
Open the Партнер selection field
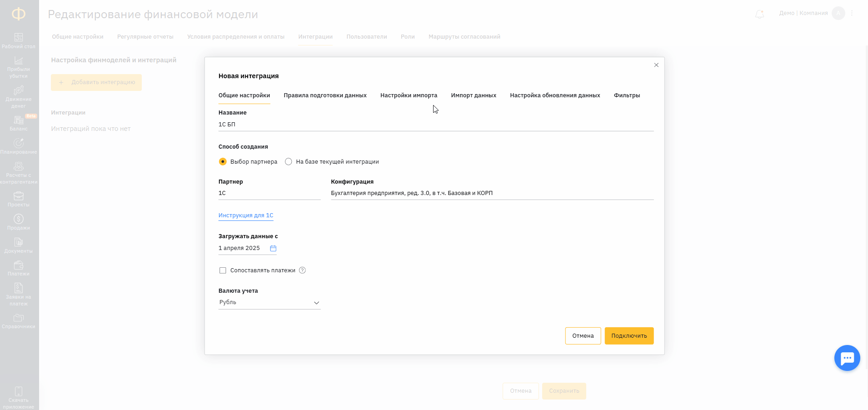coord(269,193)
